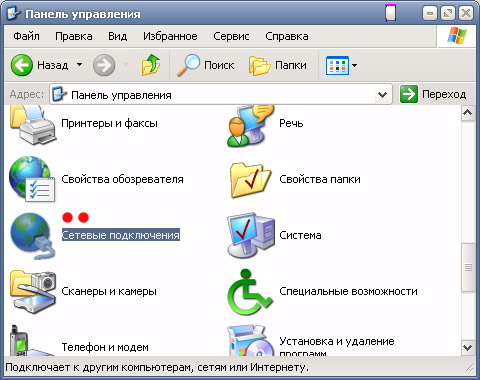Go up one folder level icon
The height and width of the screenshot is (380, 480).
click(151, 65)
